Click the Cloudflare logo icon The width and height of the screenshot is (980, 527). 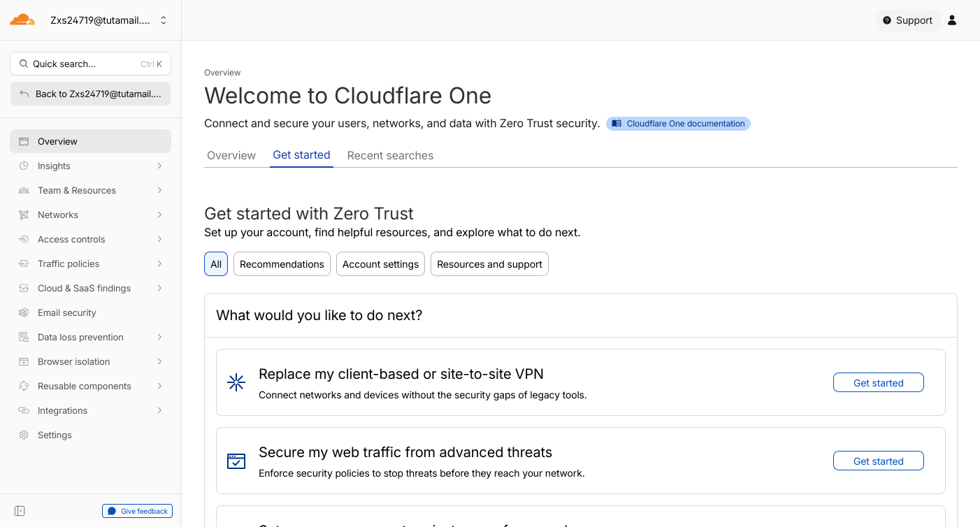(x=22, y=20)
